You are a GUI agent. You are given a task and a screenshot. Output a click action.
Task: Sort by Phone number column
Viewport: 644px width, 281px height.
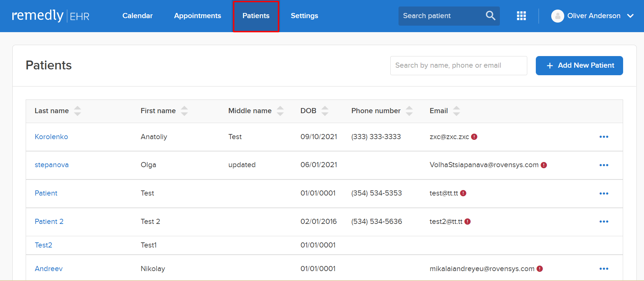pyautogui.click(x=409, y=111)
